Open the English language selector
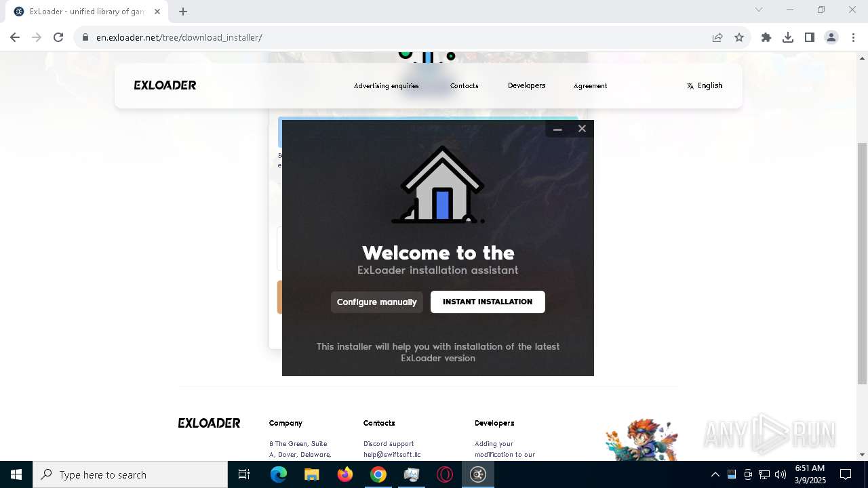 point(705,85)
